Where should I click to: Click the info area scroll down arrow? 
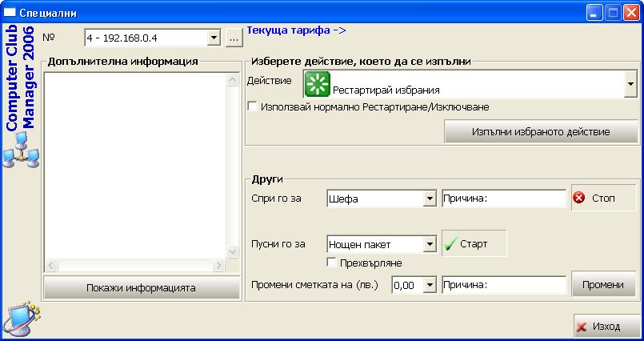point(233,251)
